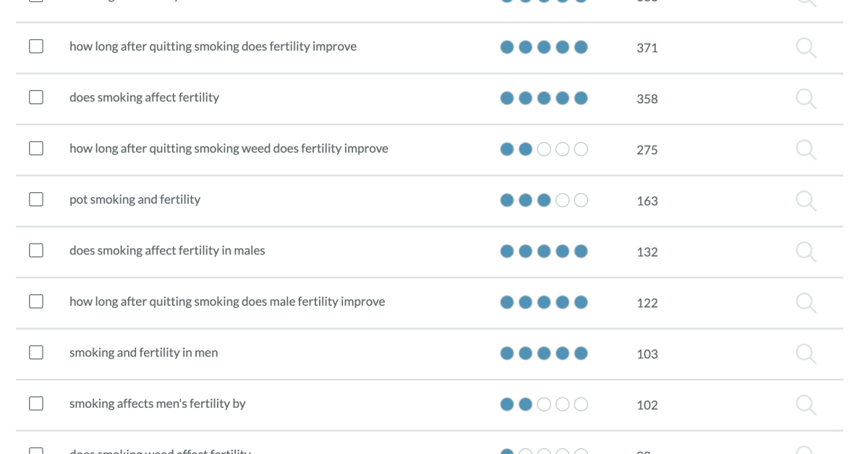Select the checkbox for "smoking affects men's fertility by"
868x454 pixels.
[35, 403]
